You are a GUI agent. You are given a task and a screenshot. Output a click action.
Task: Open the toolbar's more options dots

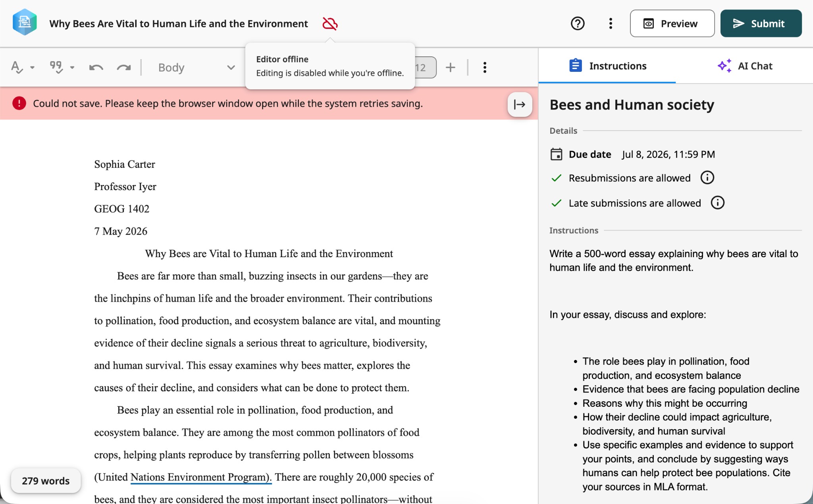coord(485,67)
